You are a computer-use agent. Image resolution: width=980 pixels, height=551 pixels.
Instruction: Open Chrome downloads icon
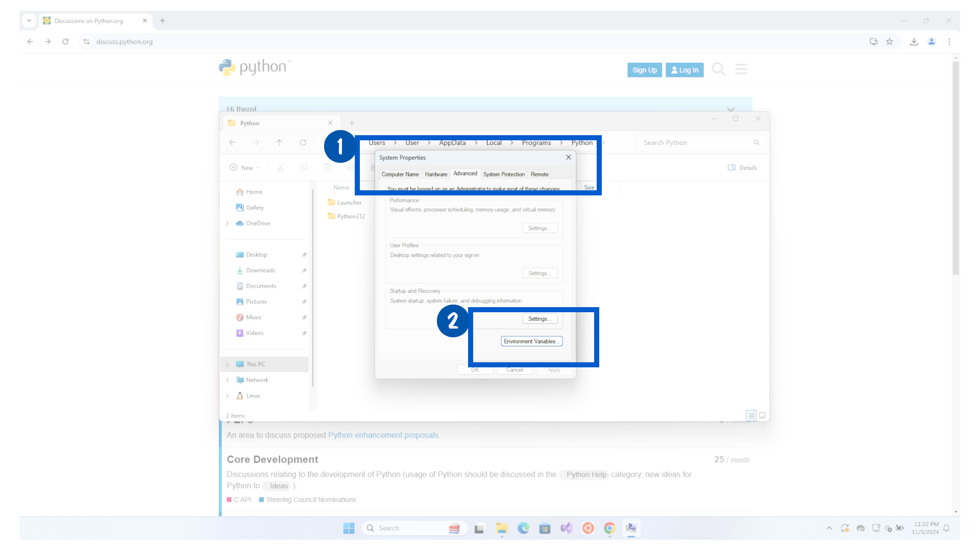pyautogui.click(x=914, y=42)
